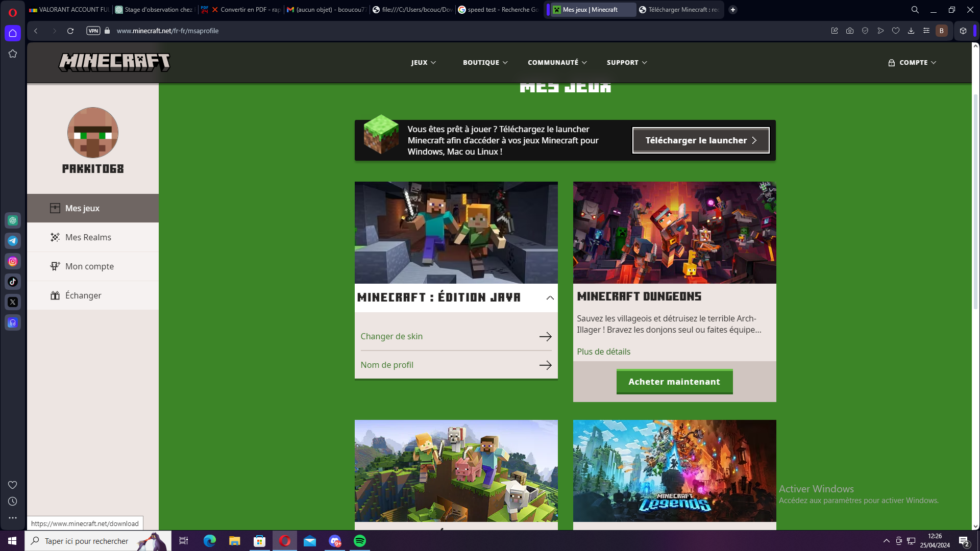Toggle the VPN badge in address bar
The width and height of the screenshot is (980, 551).
93,31
